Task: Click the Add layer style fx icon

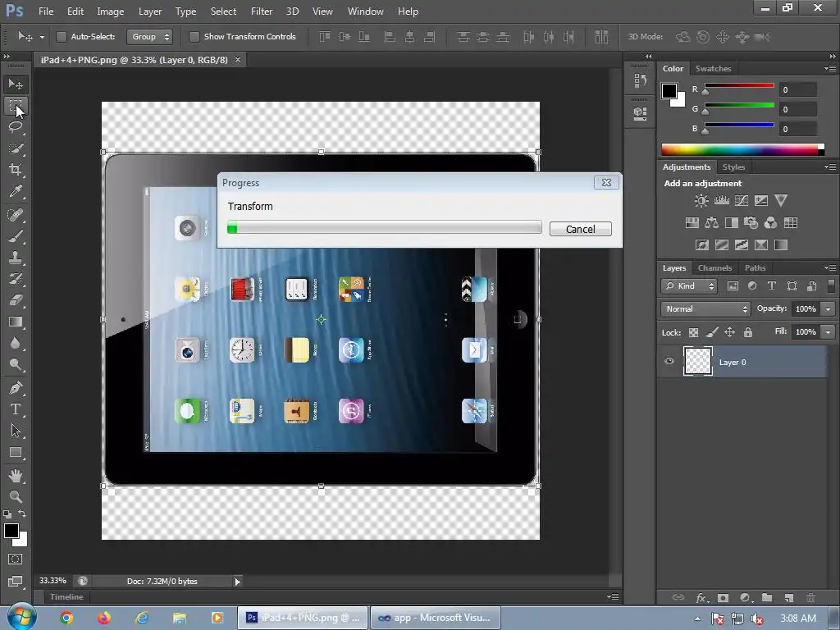Action: pos(701,598)
